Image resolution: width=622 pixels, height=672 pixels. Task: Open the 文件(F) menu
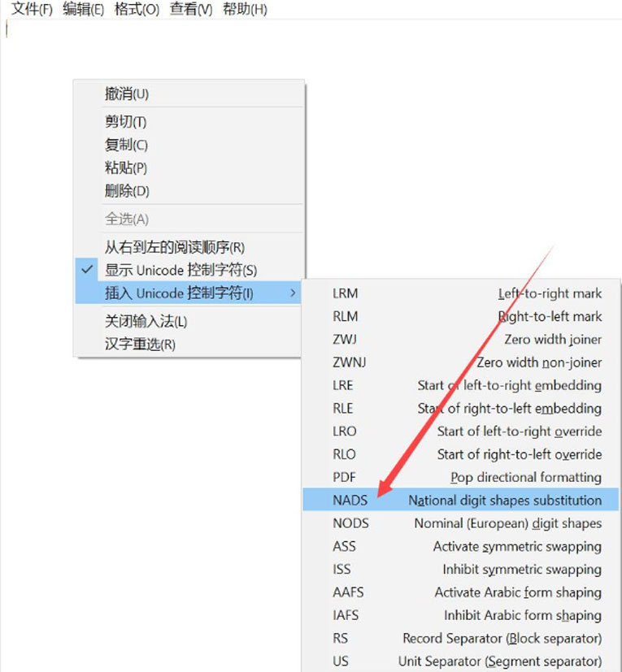tap(31, 10)
